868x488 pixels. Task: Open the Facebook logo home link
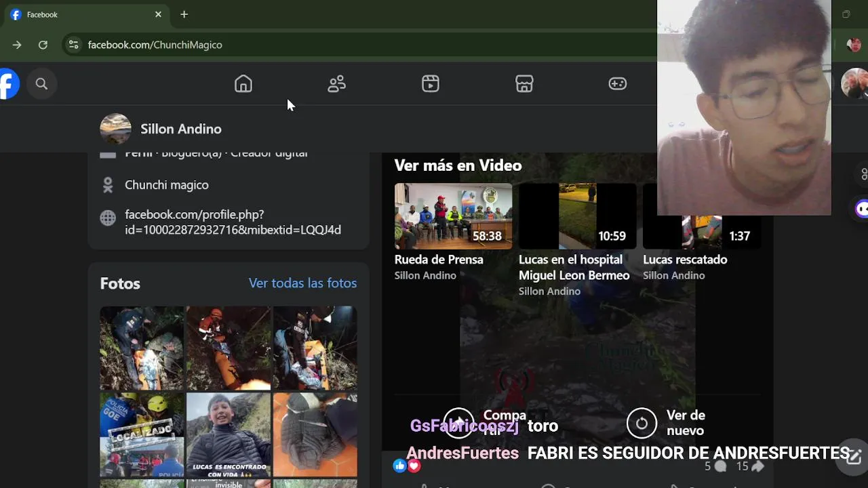point(9,84)
